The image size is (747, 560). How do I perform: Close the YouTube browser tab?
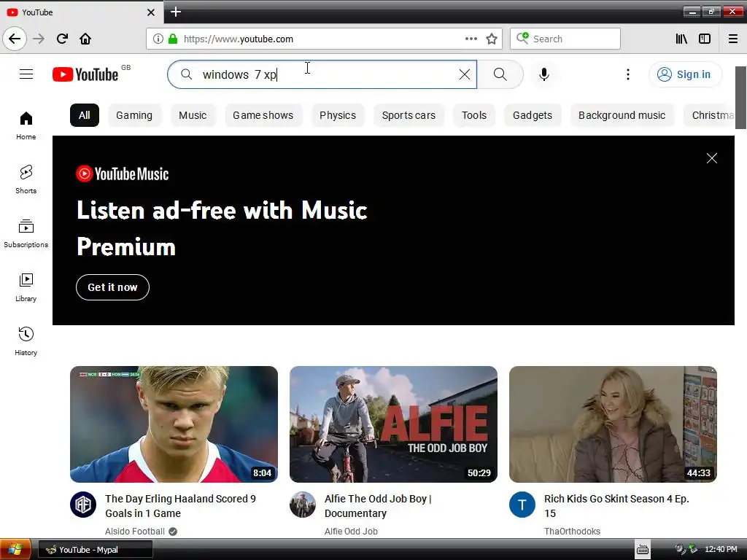[x=151, y=12]
